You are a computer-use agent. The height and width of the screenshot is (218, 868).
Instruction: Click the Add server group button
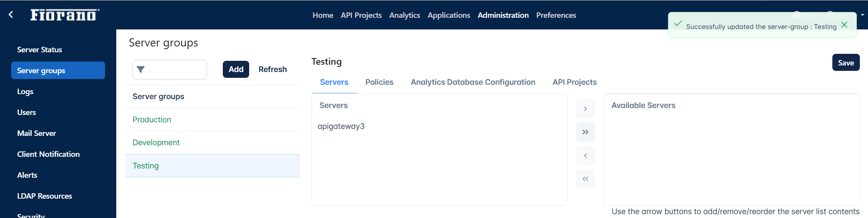(x=236, y=69)
